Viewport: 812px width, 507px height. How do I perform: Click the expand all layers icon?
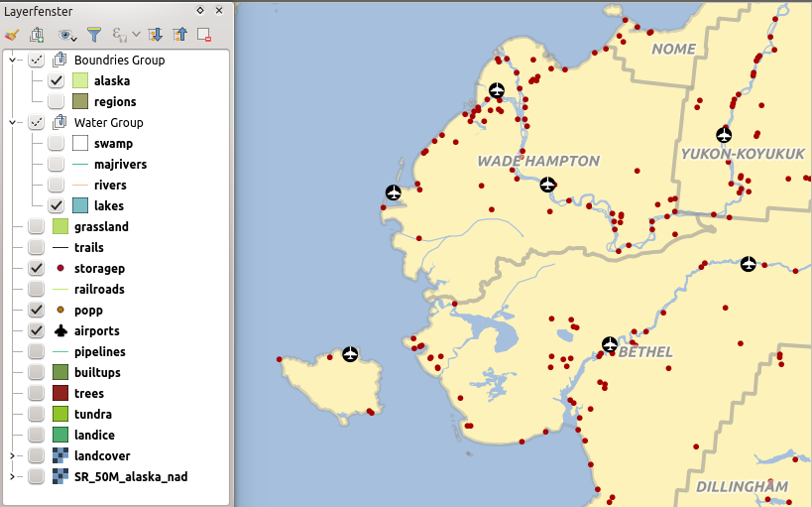pyautogui.click(x=155, y=35)
